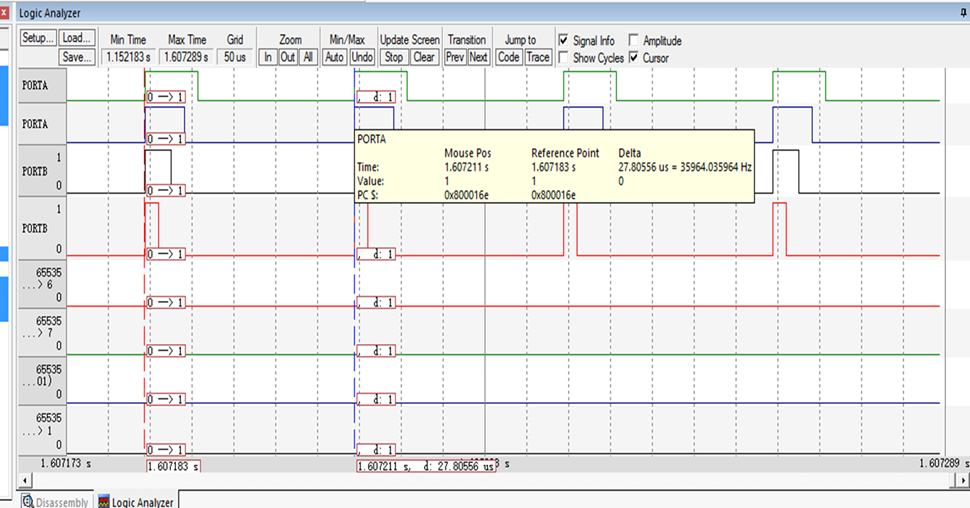Screen dimensions: 970x508
Task: Jump to Trace
Action: click(x=538, y=57)
